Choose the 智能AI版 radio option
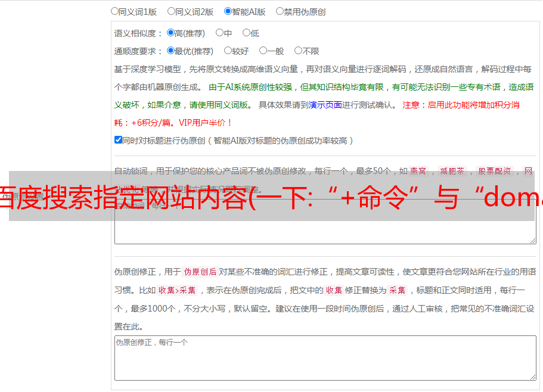The height and width of the screenshot is (392, 543). point(228,11)
